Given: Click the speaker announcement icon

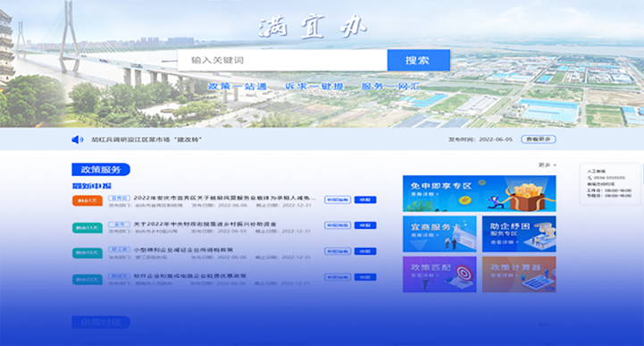Looking at the screenshot, I should [77, 139].
